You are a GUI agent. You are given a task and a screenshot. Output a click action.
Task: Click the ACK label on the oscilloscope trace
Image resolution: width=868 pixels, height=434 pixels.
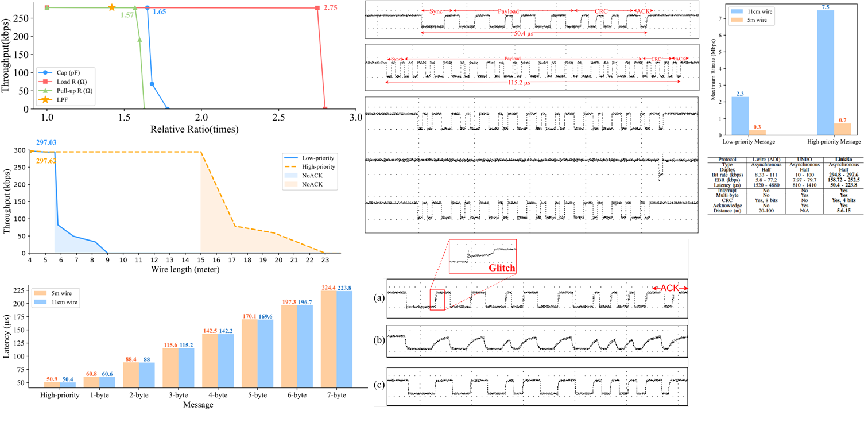point(644,10)
